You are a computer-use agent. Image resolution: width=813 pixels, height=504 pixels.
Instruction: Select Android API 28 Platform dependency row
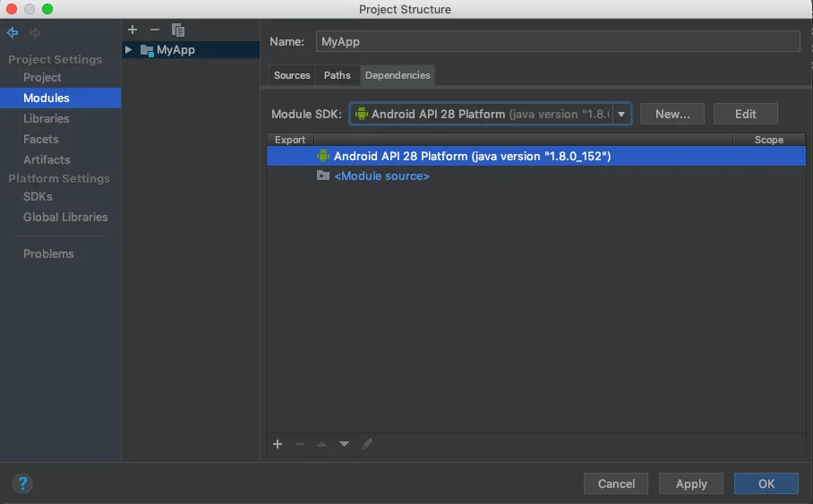coord(536,156)
